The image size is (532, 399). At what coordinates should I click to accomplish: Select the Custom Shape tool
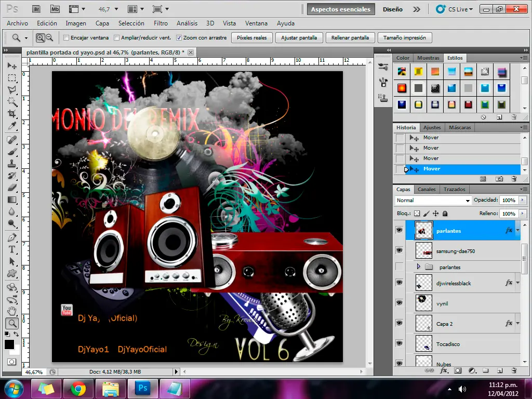coord(12,273)
